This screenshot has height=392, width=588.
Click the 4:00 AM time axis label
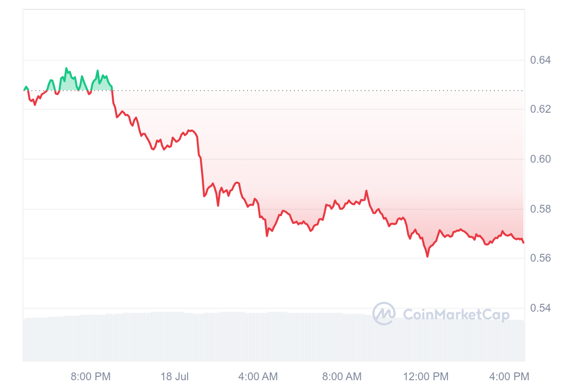coord(258,377)
